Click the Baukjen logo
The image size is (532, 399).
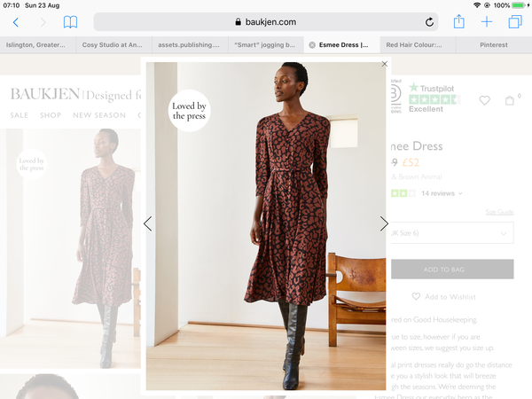[x=45, y=94]
